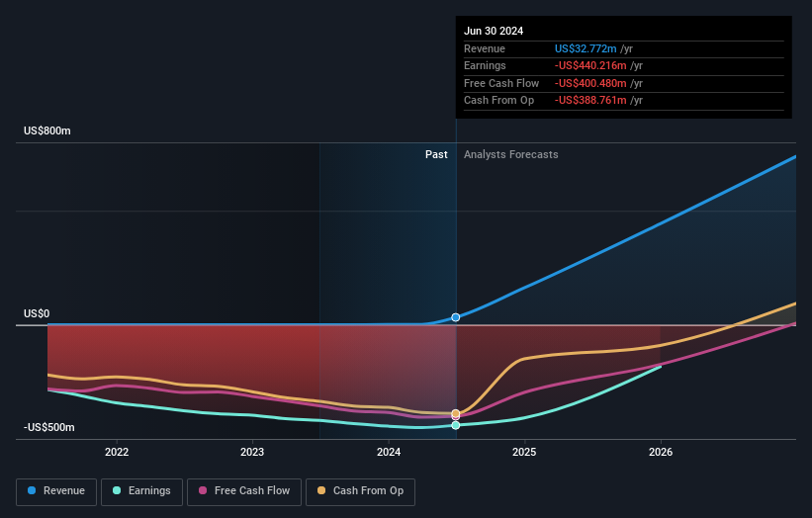This screenshot has height=518, width=812.
Task: Click the orange Cash From Op data point marker
Action: tap(456, 413)
